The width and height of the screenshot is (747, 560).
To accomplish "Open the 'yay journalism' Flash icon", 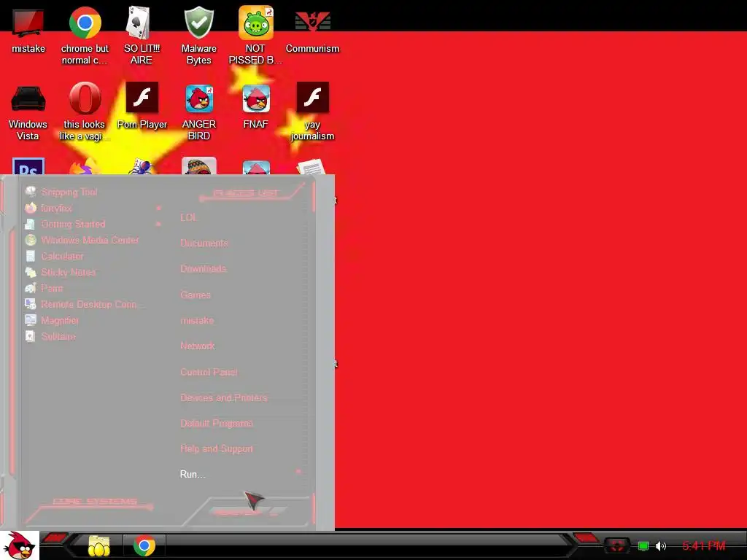I will (x=312, y=112).
